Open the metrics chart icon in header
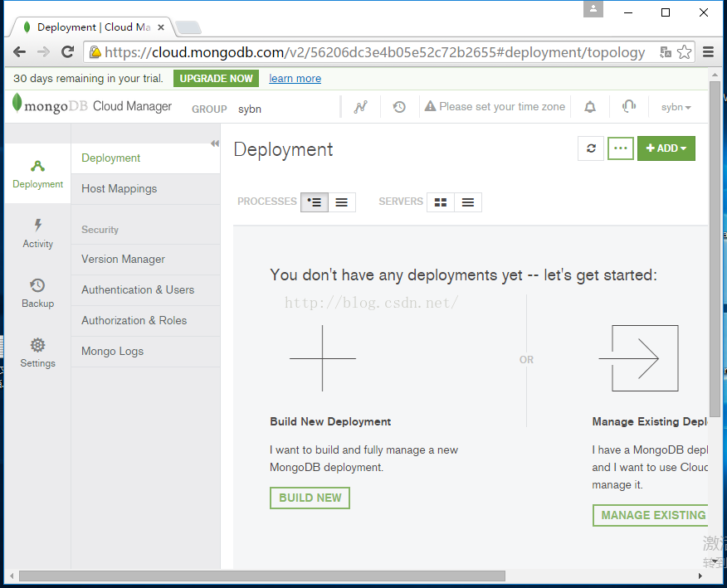 (360, 107)
